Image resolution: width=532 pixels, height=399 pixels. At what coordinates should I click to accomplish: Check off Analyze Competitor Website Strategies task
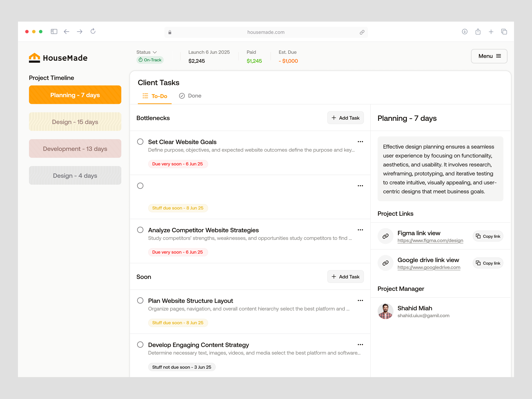pyautogui.click(x=140, y=230)
